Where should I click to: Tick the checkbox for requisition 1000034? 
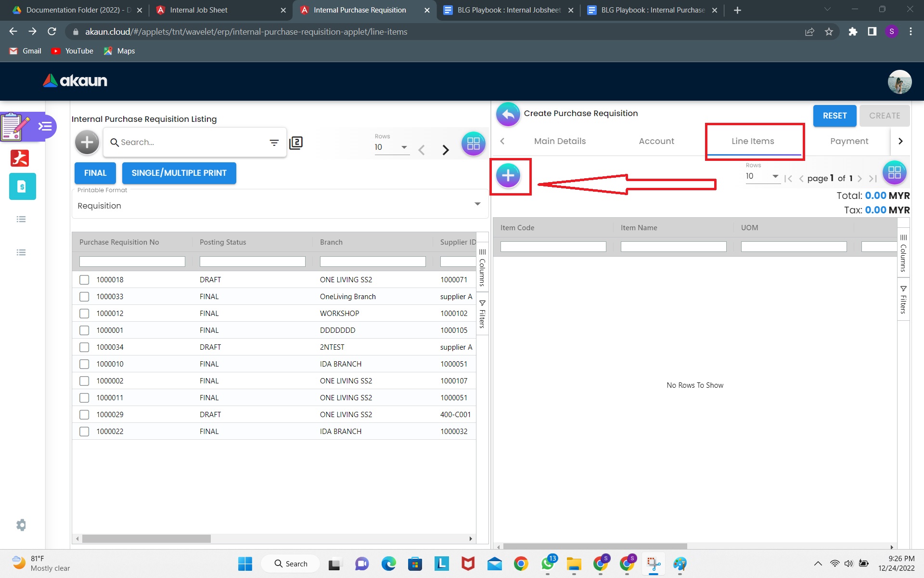84,347
